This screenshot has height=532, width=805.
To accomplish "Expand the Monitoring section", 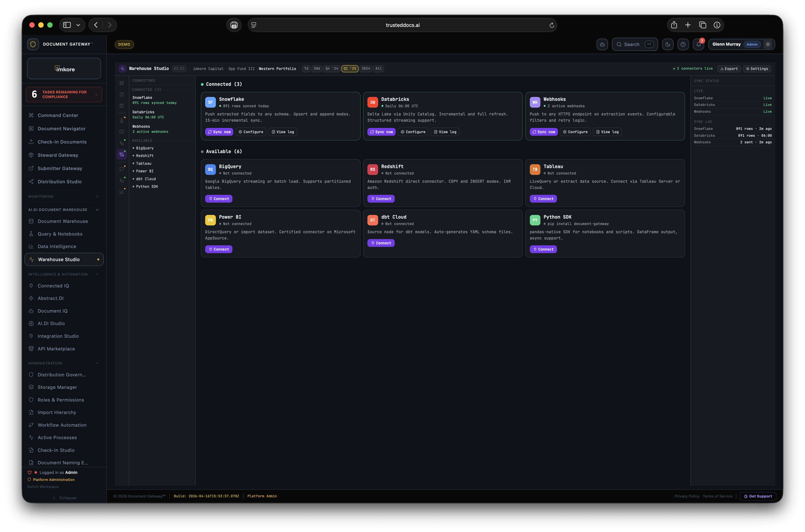I will pyautogui.click(x=64, y=196).
